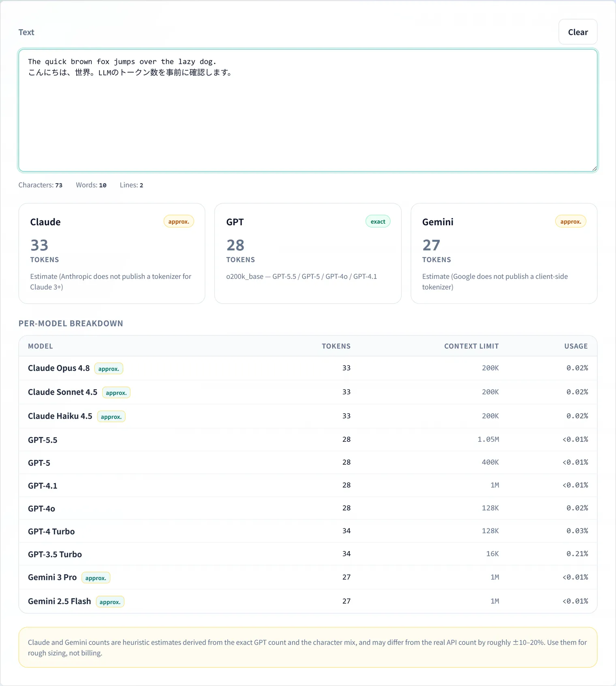This screenshot has height=686, width=616.
Task: Click the 27 token count on Gemini card
Action: [x=431, y=245]
